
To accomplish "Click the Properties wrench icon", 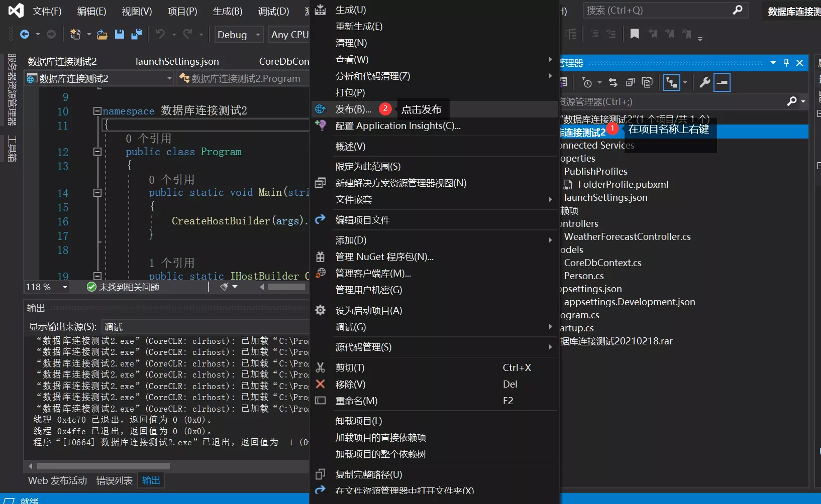I will point(704,82).
